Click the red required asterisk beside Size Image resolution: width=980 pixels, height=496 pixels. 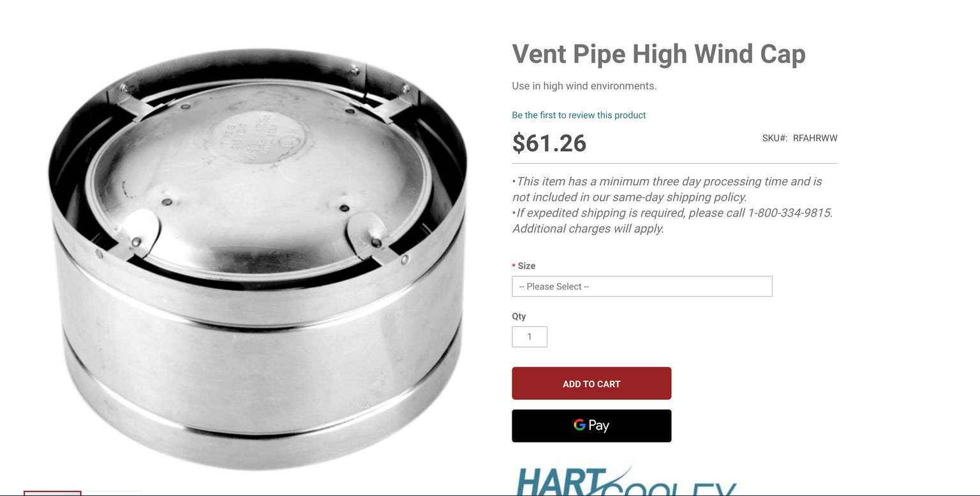(514, 266)
